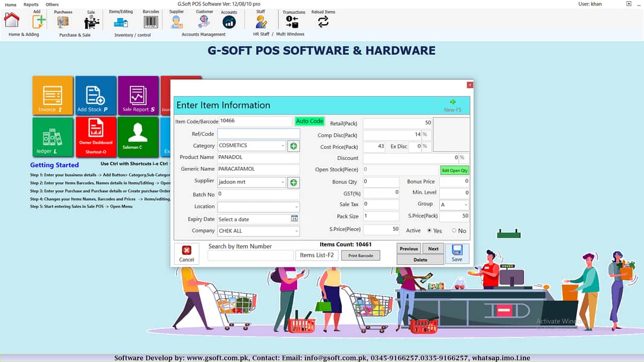Click the Bonus Price field
The image size is (644, 362).
[x=454, y=182]
